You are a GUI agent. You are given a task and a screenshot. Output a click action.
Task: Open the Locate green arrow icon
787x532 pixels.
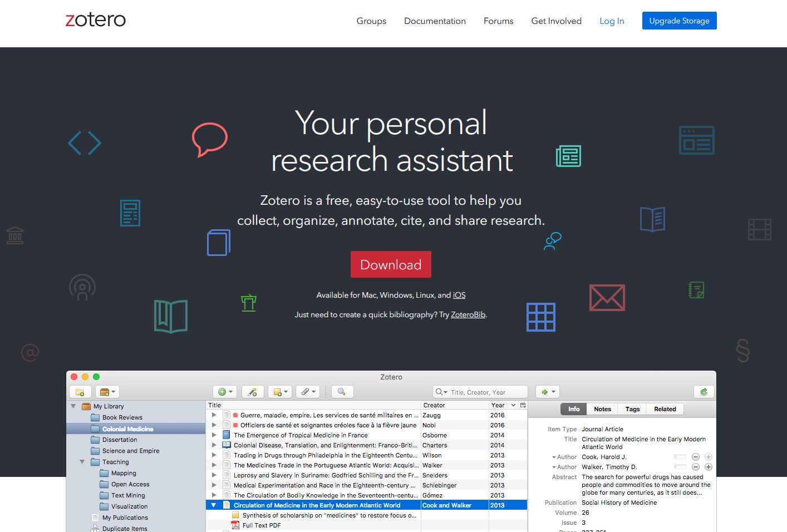pos(544,391)
